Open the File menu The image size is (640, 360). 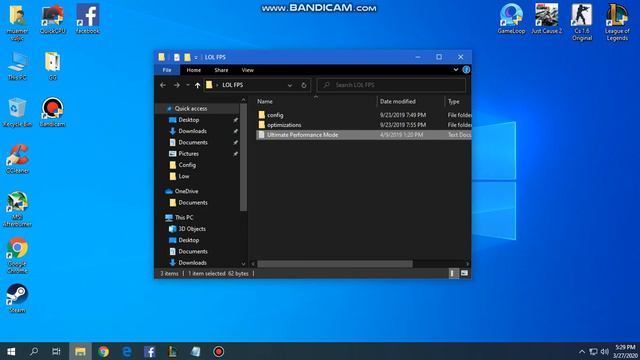pyautogui.click(x=167, y=70)
